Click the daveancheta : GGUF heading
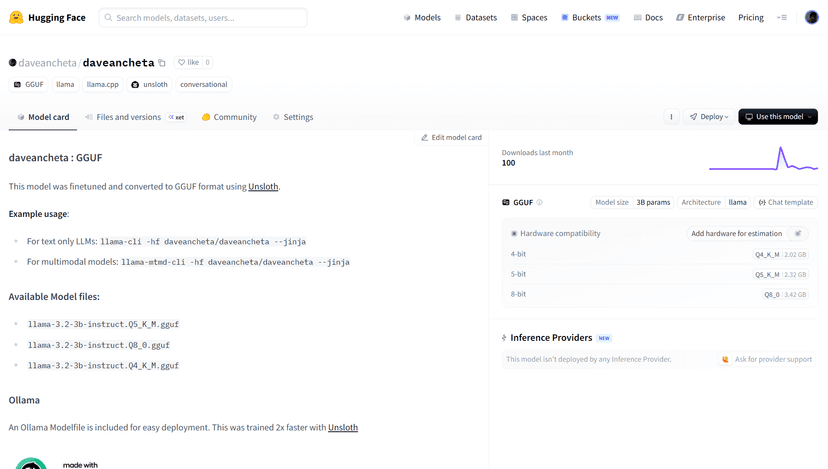Image resolution: width=828 pixels, height=469 pixels. pos(55,157)
